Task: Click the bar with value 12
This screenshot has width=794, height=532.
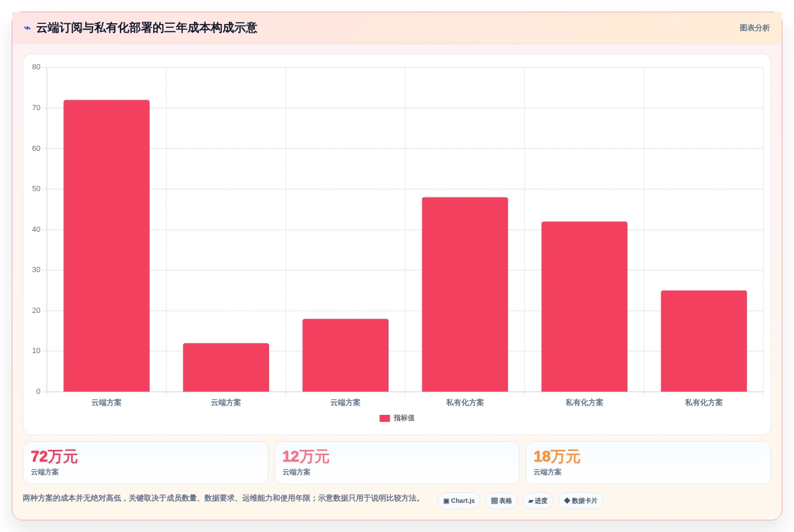Action: 226,367
